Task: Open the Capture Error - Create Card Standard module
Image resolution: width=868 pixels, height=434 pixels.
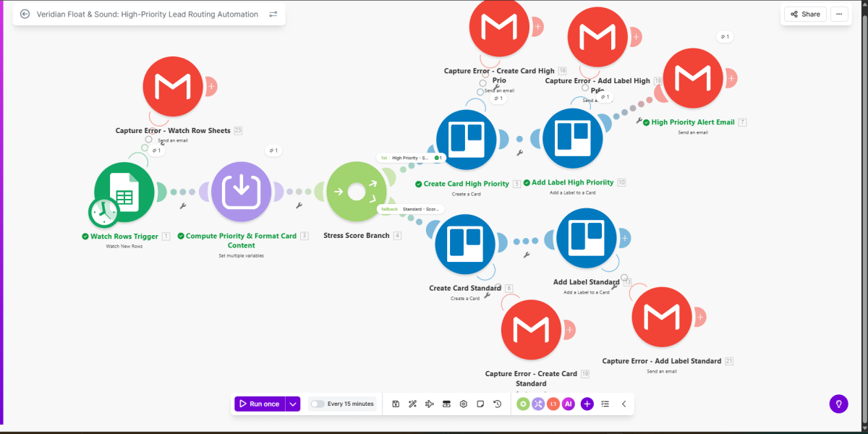Action: (x=532, y=329)
